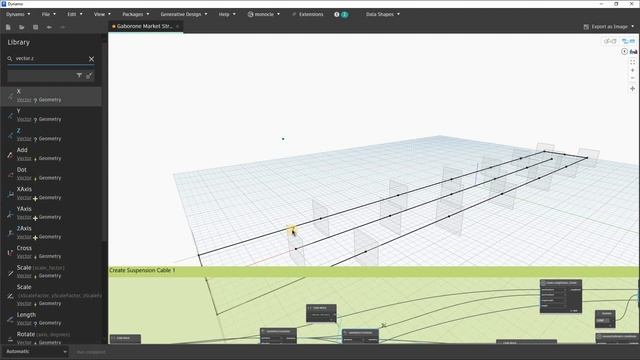Click the Add node's vector icon
Image resolution: width=640 pixels, height=360 pixels.
(x=10, y=155)
